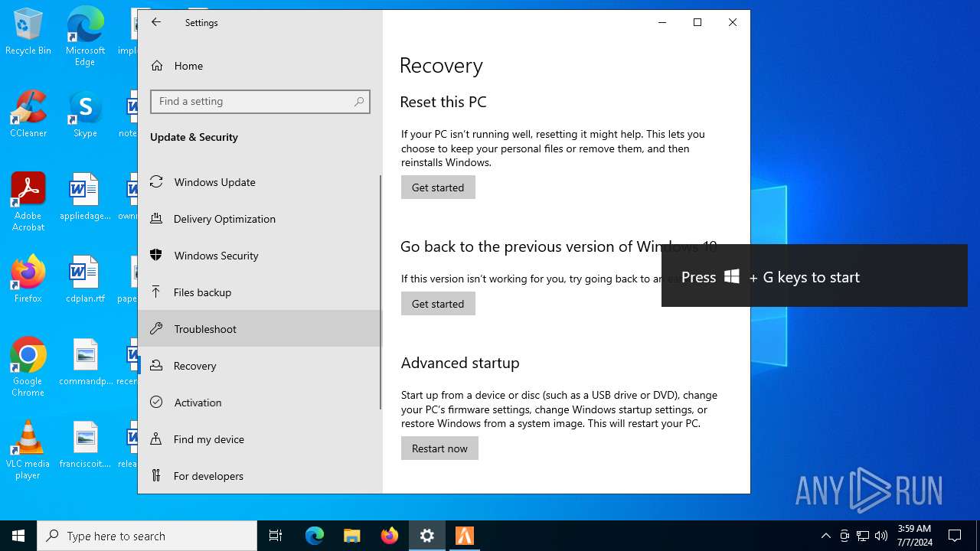Select the Files backup arrow icon

pyautogui.click(x=156, y=292)
